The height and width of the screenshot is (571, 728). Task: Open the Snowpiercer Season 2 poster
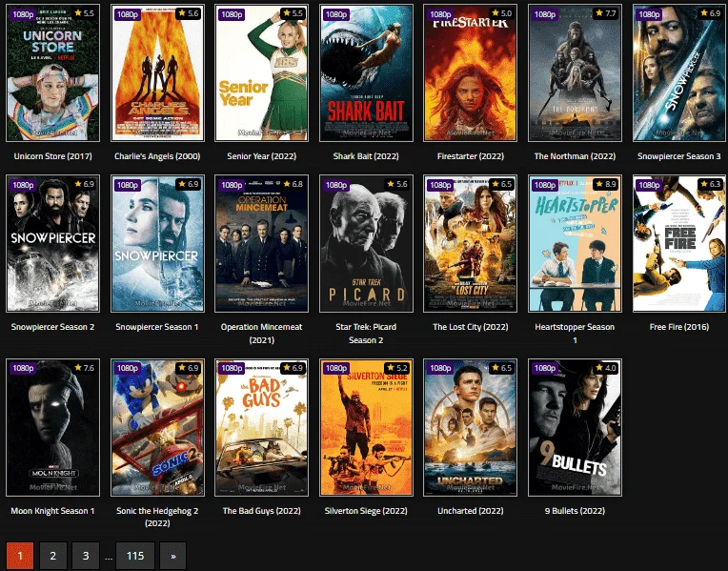[53, 243]
